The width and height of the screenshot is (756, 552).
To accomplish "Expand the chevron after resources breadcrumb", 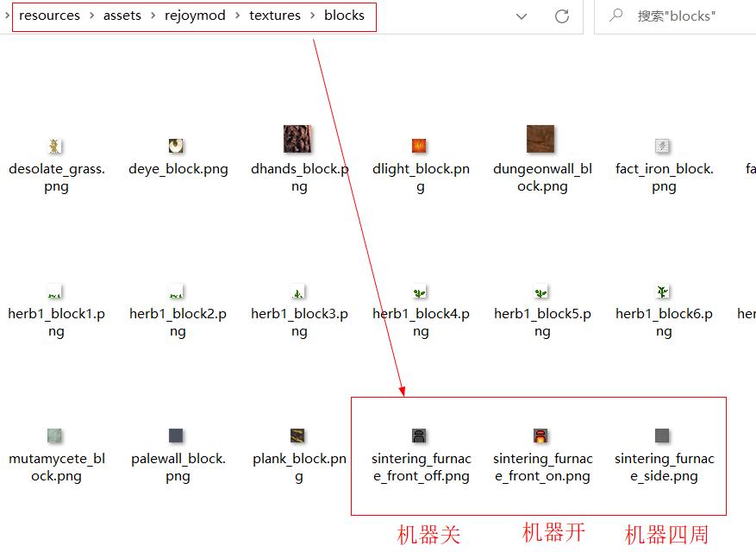I will click(91, 16).
